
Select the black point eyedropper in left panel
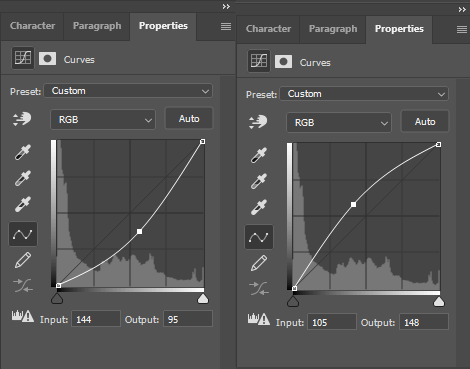tap(23, 152)
